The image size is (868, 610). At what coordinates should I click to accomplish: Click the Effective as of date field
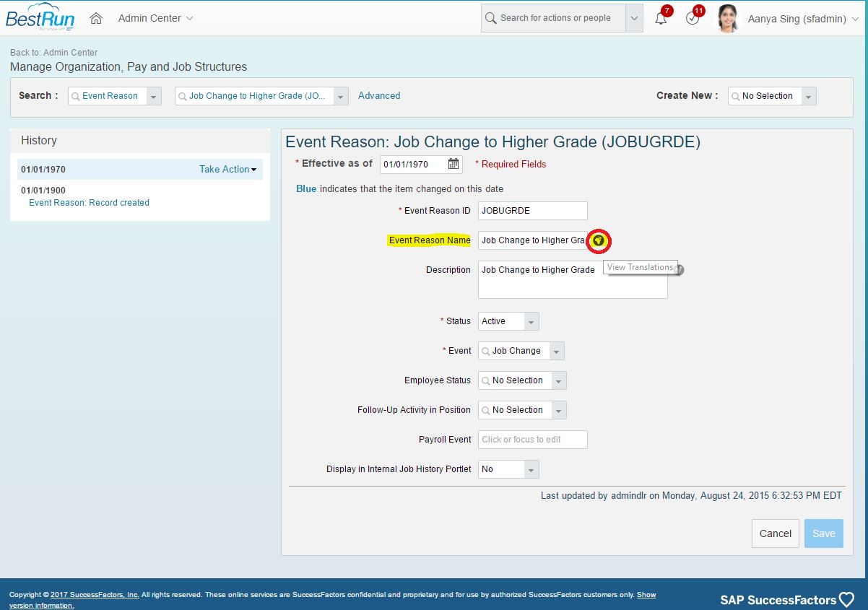(415, 164)
